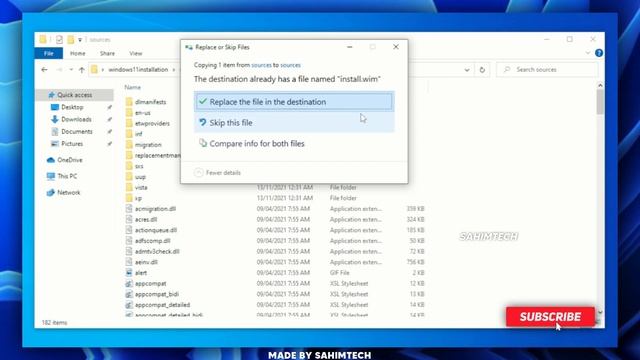Click windows11installation in the address path

click(x=138, y=70)
